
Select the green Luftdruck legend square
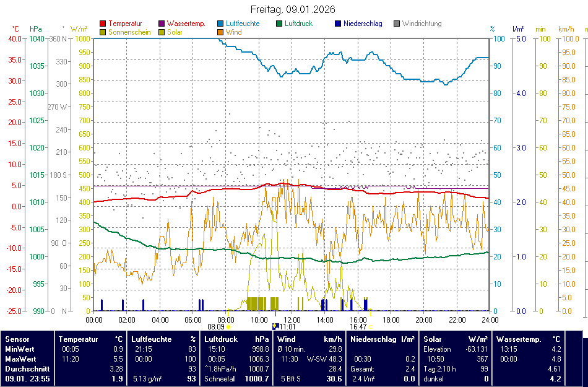point(279,24)
